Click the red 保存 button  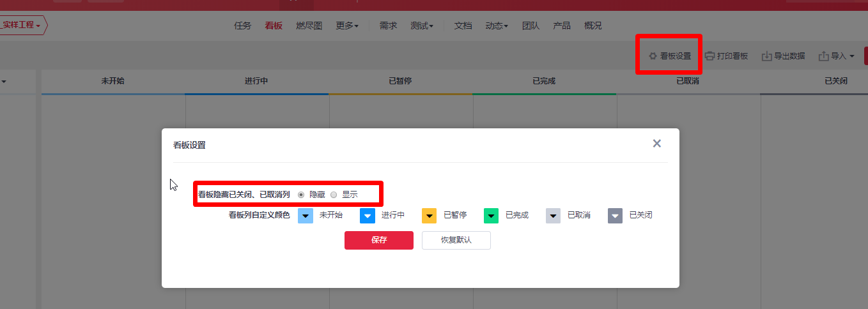coord(379,240)
